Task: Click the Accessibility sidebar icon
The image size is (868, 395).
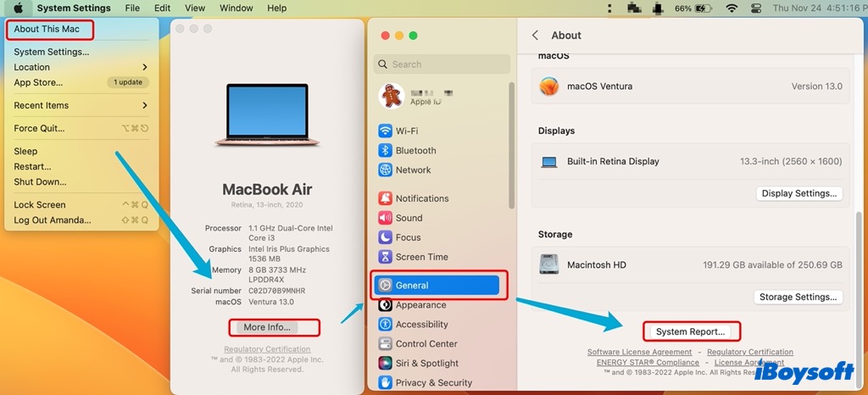Action: point(386,324)
